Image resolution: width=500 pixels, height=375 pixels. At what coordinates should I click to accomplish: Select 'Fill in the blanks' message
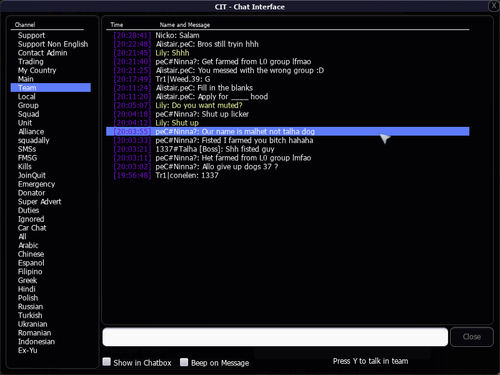click(x=288, y=88)
